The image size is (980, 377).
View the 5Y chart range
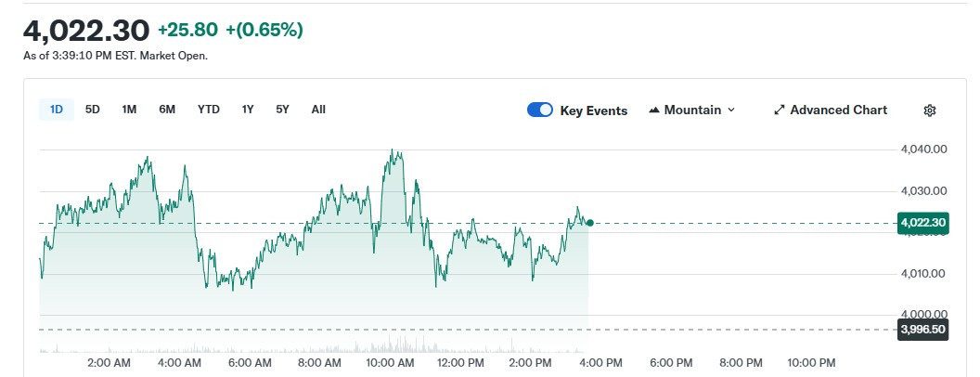(282, 110)
